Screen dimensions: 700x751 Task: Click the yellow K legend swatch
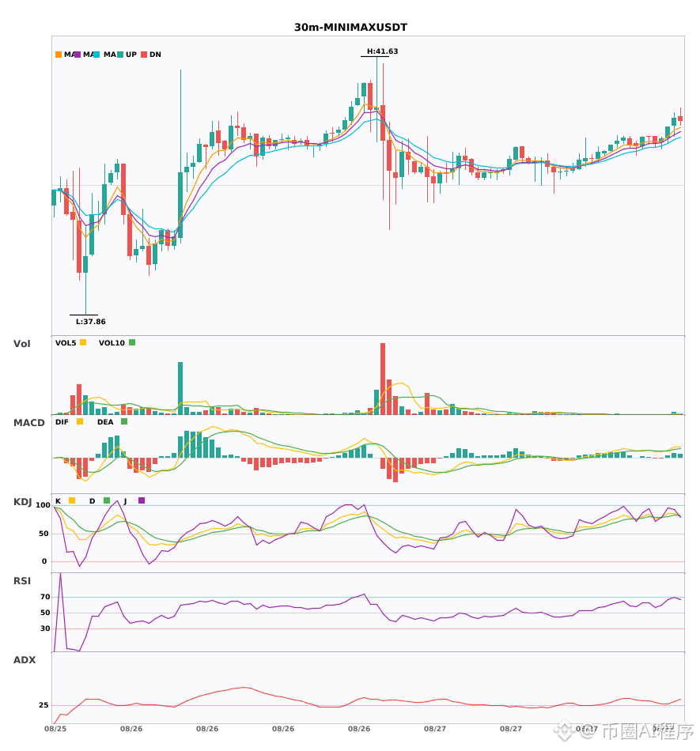tap(72, 500)
